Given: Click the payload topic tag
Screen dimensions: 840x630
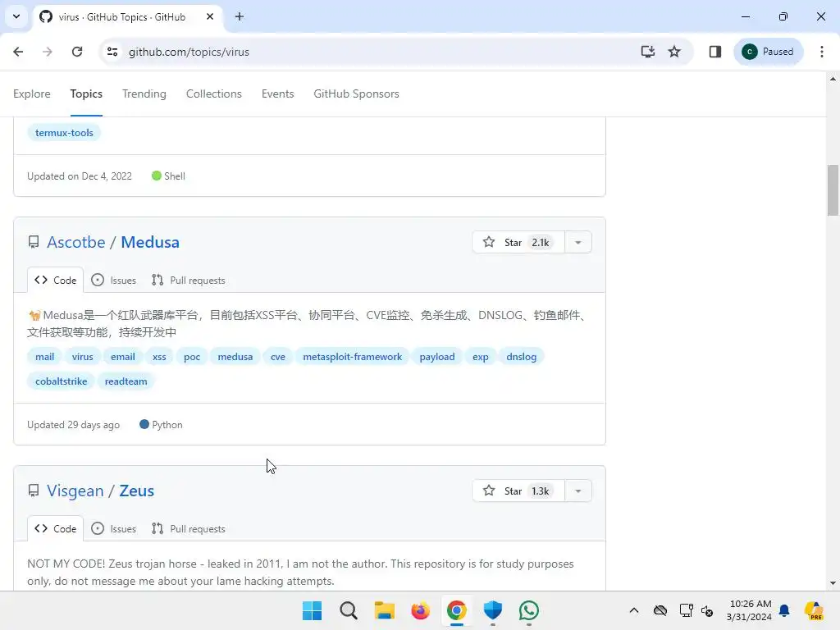Looking at the screenshot, I should [437, 357].
